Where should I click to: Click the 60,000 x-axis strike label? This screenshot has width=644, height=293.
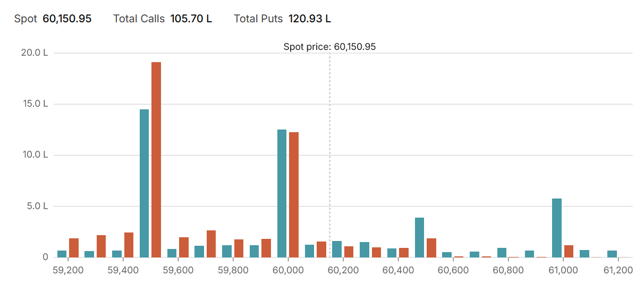[287, 270]
